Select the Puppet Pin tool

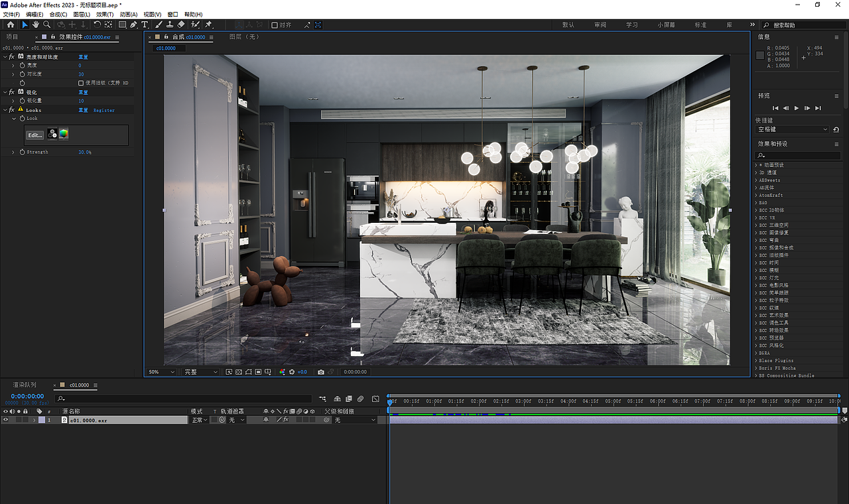pyautogui.click(x=208, y=25)
